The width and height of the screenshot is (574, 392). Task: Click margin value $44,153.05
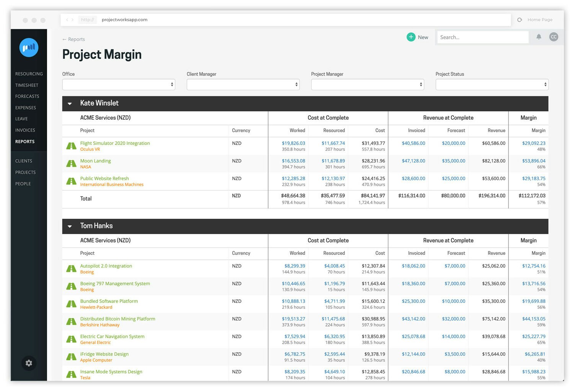pyautogui.click(x=534, y=319)
